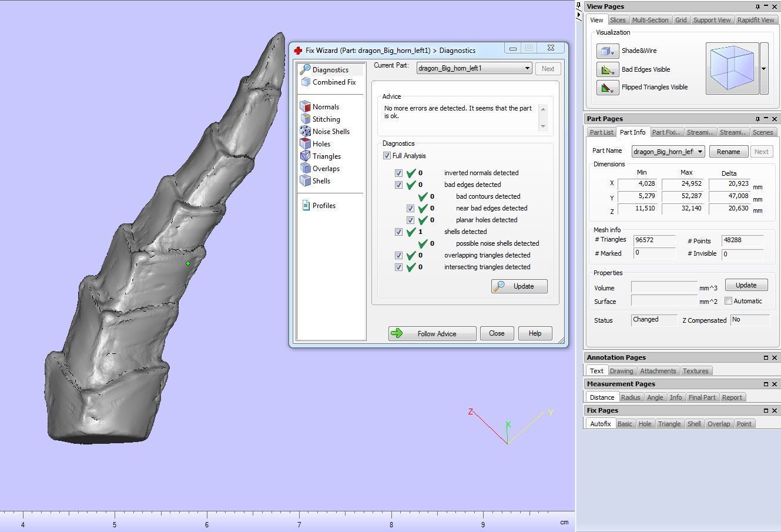Expand the view cube orientation dropdown arrow
This screenshot has width=781, height=532.
(x=764, y=69)
